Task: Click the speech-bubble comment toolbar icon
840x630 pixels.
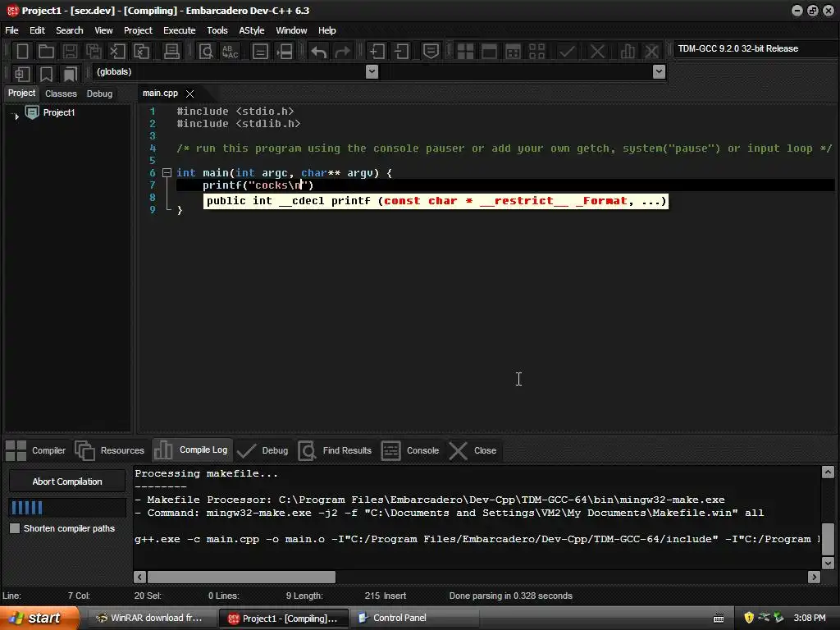Action: [431, 52]
